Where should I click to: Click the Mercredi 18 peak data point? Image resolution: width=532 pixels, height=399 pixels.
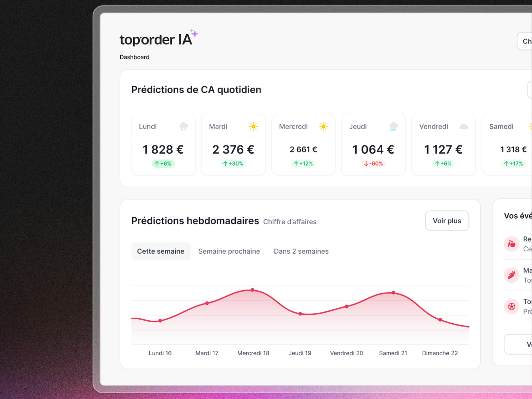coord(252,290)
